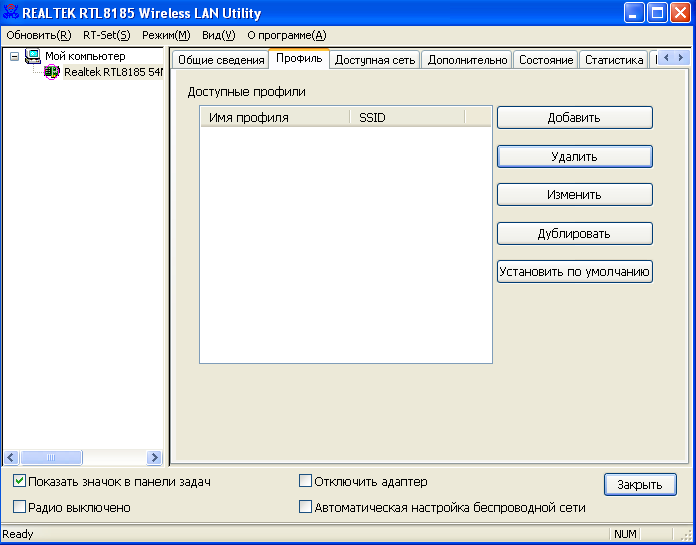Image resolution: width=696 pixels, height=545 pixels.
Task: Click the Удалить button
Action: tap(574, 156)
